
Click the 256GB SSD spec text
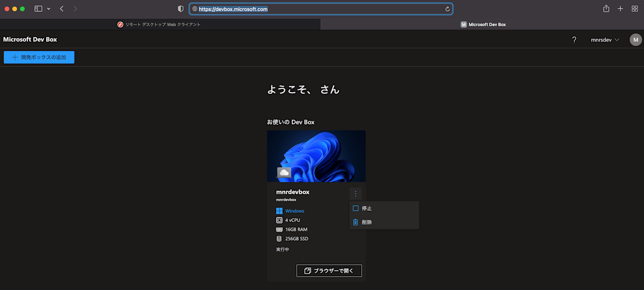297,239
